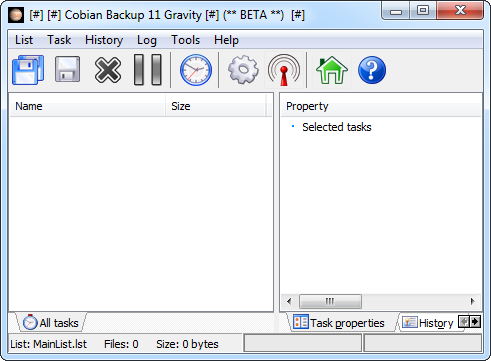Sort by the Size column header
Viewport: 491px width, 361px height.
[x=216, y=106]
